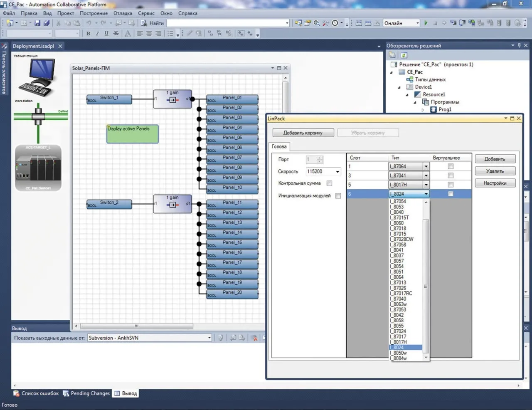Expand the Prog1 tree node

pos(423,110)
